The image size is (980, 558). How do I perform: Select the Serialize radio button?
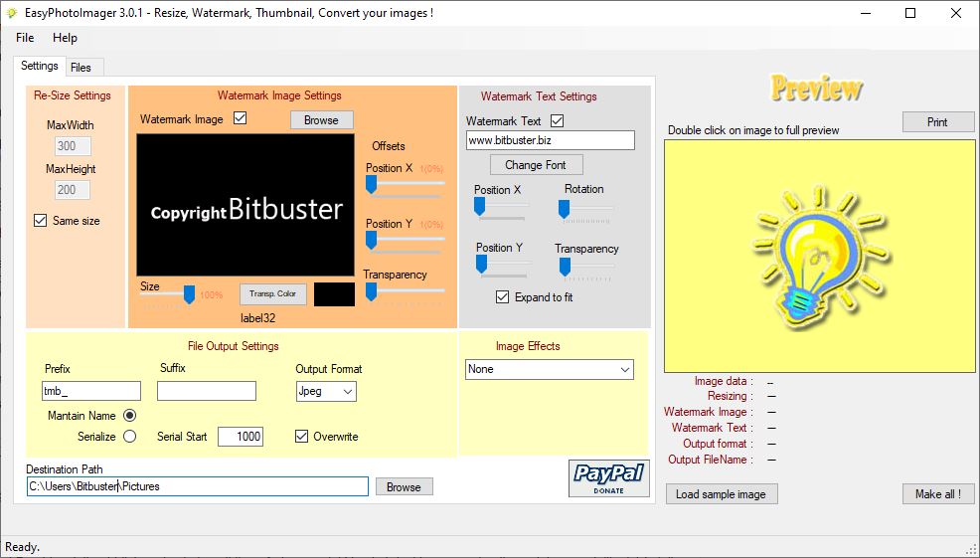click(129, 437)
